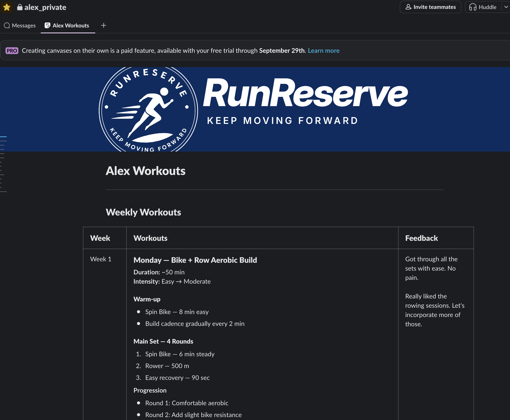Image resolution: width=510 pixels, height=420 pixels.
Task: Click the RunReserve banner image
Action: click(255, 109)
